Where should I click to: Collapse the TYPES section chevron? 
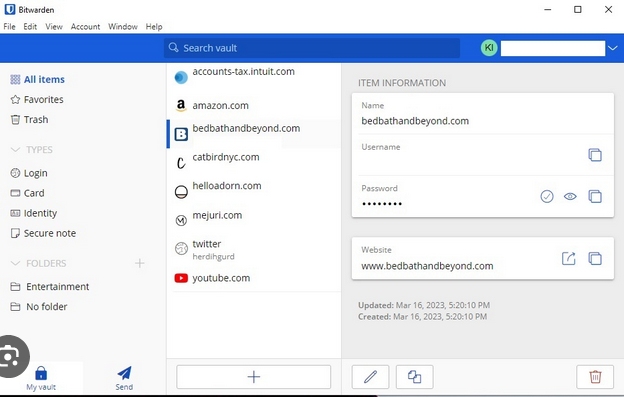[15, 150]
